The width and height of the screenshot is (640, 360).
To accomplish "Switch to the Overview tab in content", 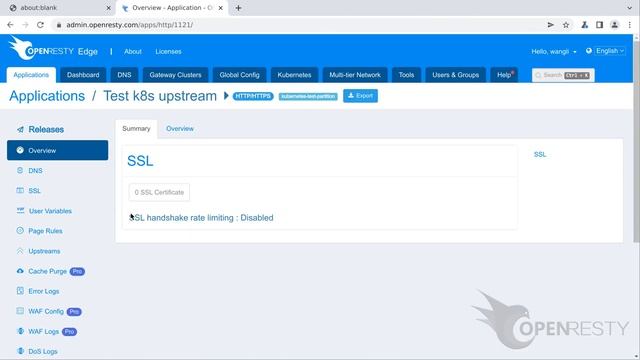I will (x=180, y=129).
